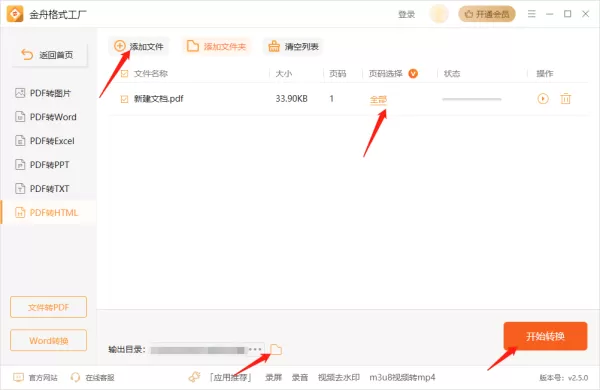The height and width of the screenshot is (390, 600).
Task: Delete 新建文档.pdf with trash icon
Action: click(x=566, y=99)
